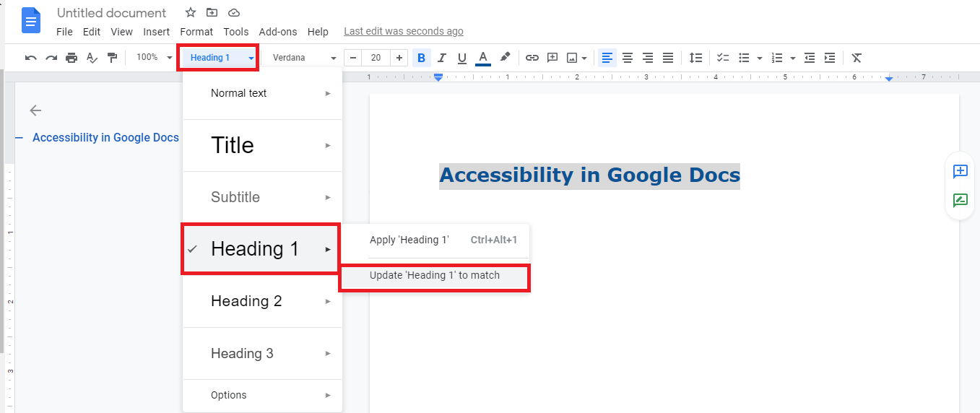Open the Format menu
This screenshot has width=980, height=413.
(196, 32)
